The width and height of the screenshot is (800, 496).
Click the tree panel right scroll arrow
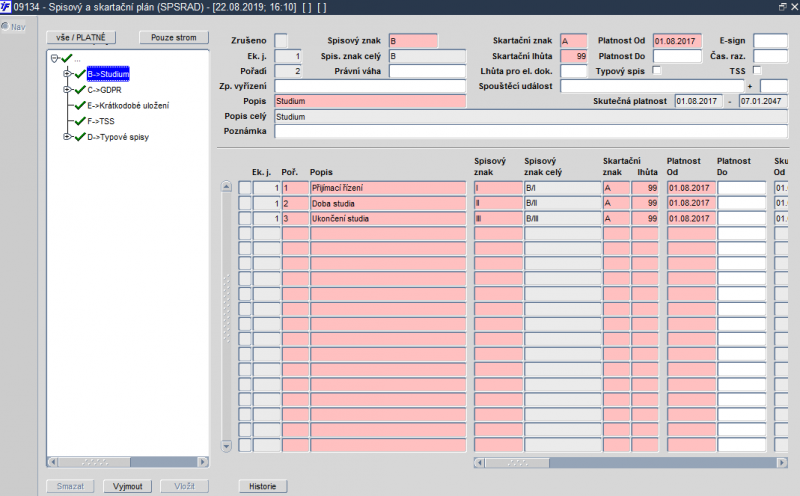(203, 462)
